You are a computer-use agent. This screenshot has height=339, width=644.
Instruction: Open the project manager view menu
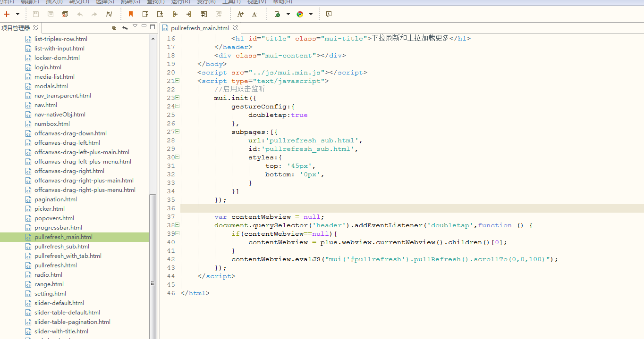click(135, 26)
